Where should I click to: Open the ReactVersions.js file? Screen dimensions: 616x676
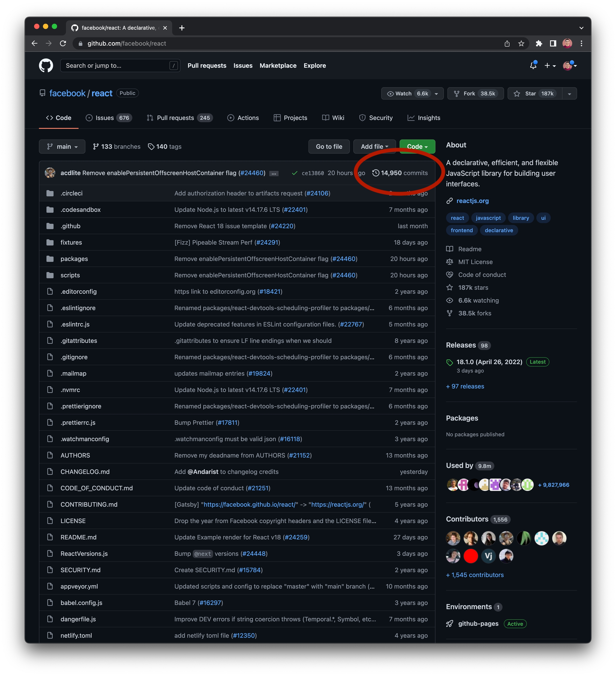pyautogui.click(x=84, y=554)
